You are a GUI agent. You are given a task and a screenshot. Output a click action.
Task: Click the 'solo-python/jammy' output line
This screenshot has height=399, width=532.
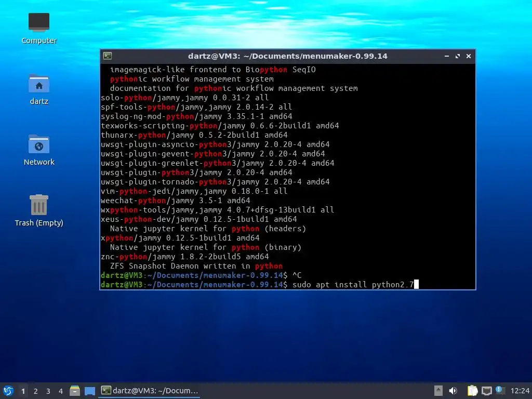184,98
